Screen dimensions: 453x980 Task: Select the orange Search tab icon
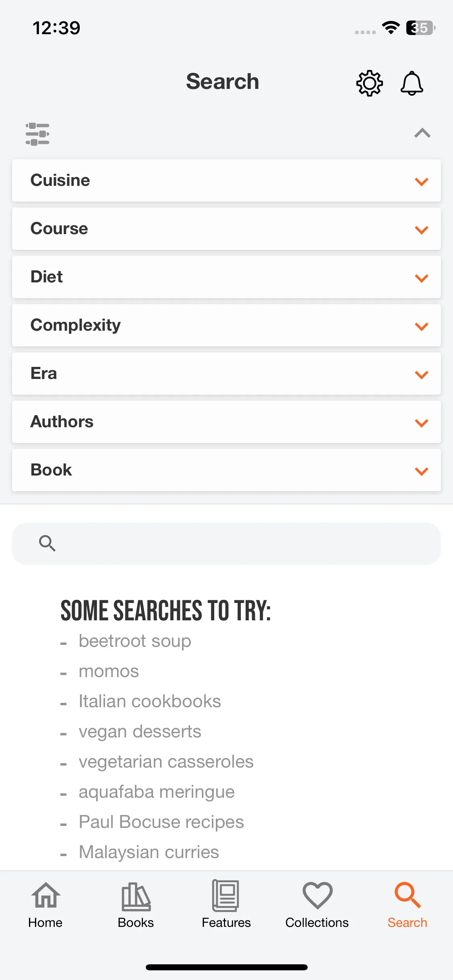tap(407, 895)
